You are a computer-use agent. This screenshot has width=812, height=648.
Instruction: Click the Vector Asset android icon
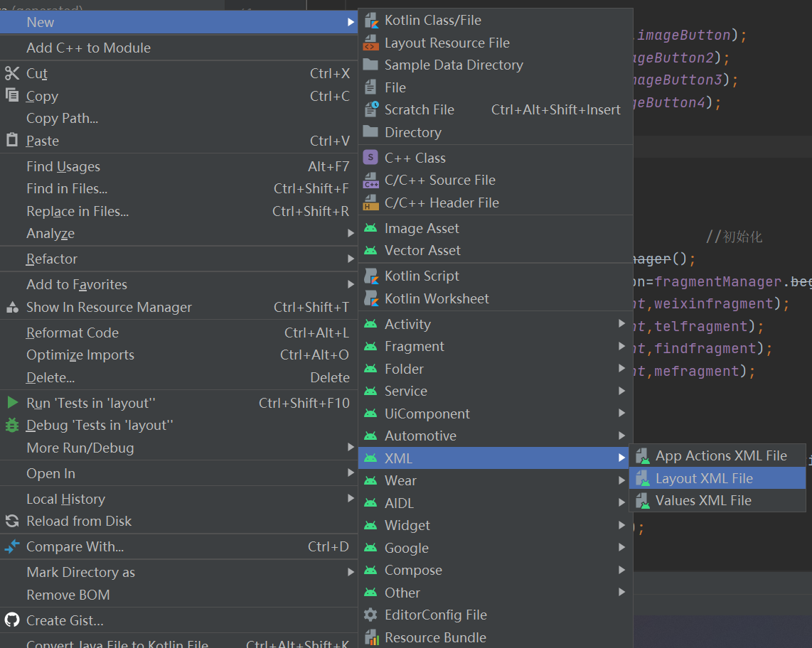[x=370, y=251]
